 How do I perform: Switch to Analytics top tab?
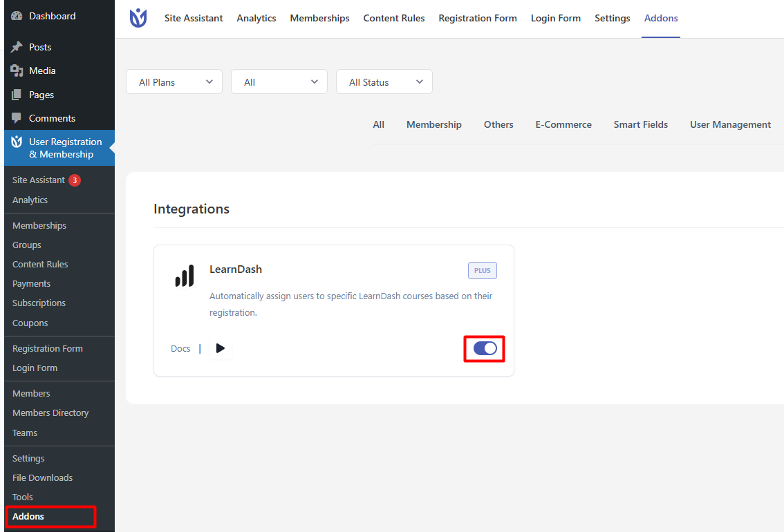click(x=256, y=18)
